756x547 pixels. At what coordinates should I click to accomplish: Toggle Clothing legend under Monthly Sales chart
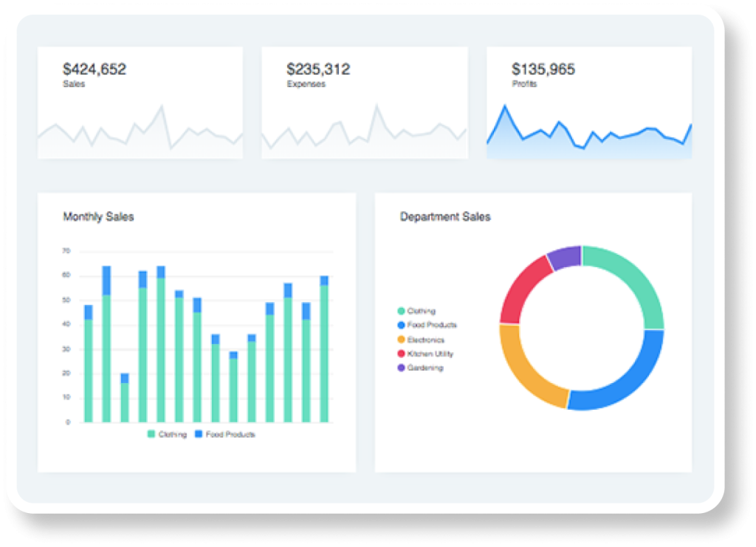pyautogui.click(x=167, y=435)
